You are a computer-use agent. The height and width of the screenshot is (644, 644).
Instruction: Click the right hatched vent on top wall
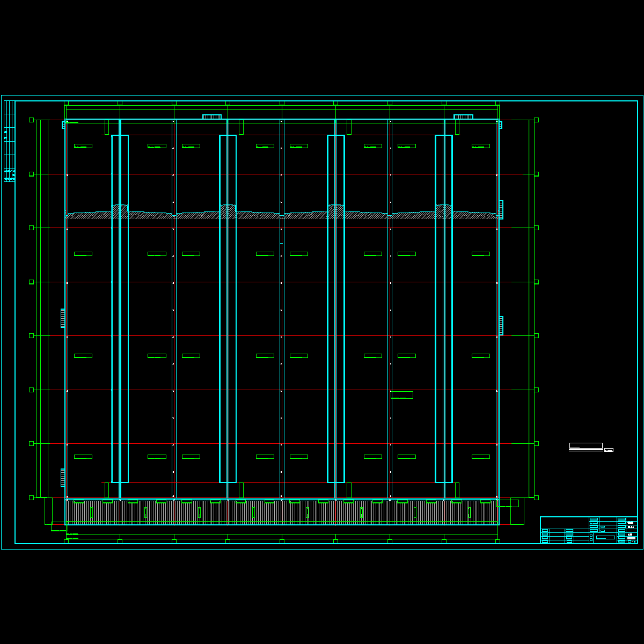click(463, 117)
